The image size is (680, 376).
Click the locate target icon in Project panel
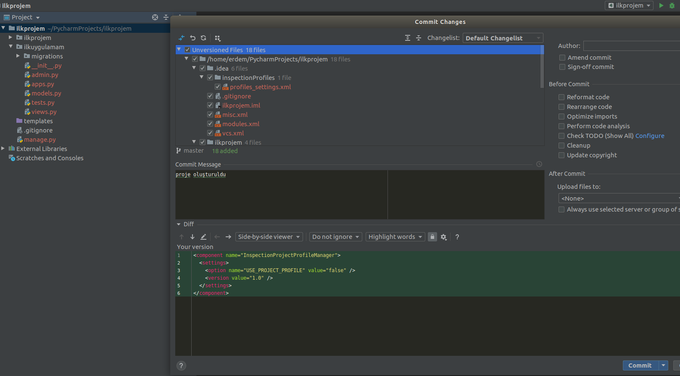[155, 17]
